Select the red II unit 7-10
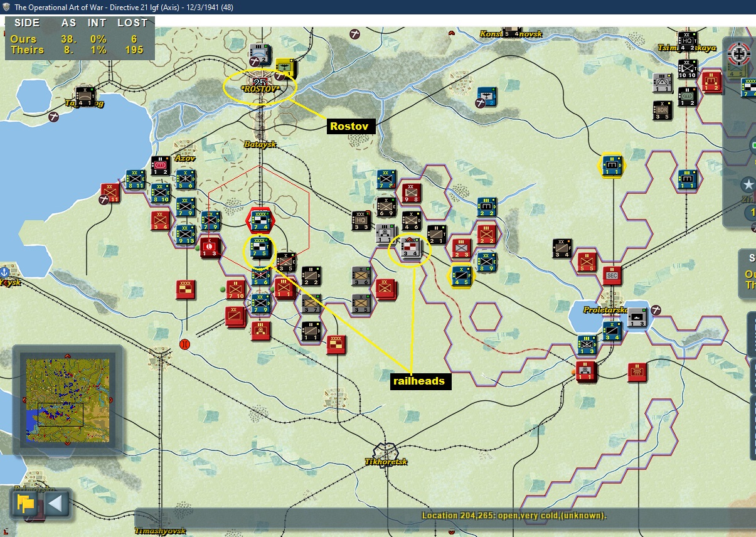 tap(236, 289)
